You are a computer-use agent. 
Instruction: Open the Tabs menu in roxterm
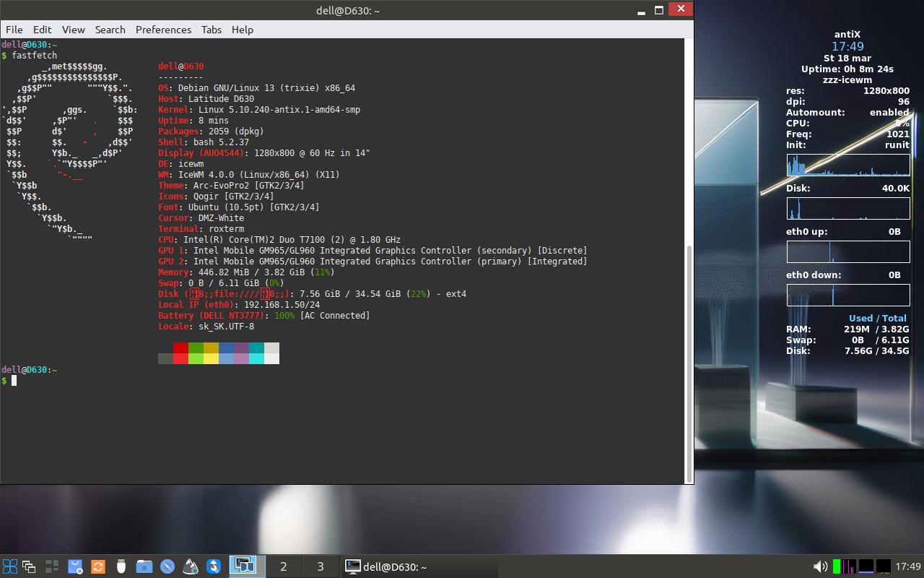point(212,30)
